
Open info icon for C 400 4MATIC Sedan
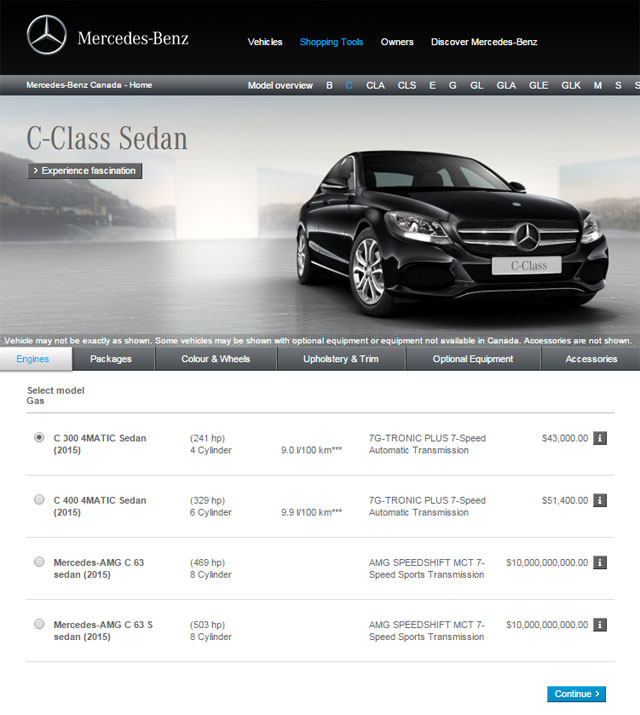[x=600, y=500]
